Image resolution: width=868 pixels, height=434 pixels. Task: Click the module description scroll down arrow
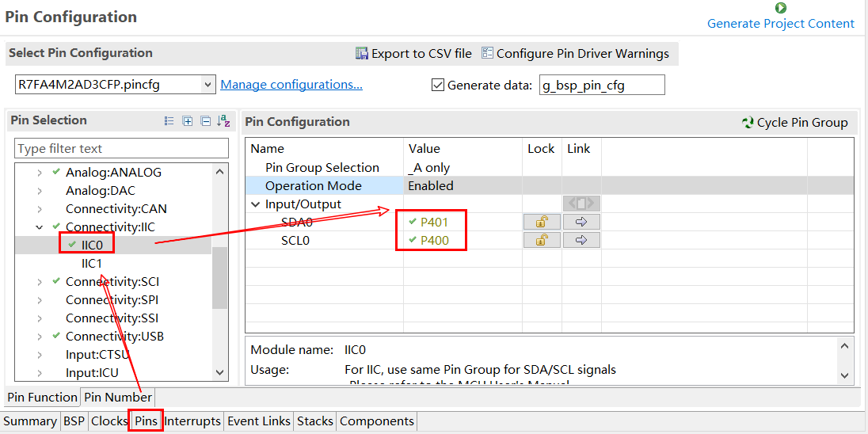[844, 375]
